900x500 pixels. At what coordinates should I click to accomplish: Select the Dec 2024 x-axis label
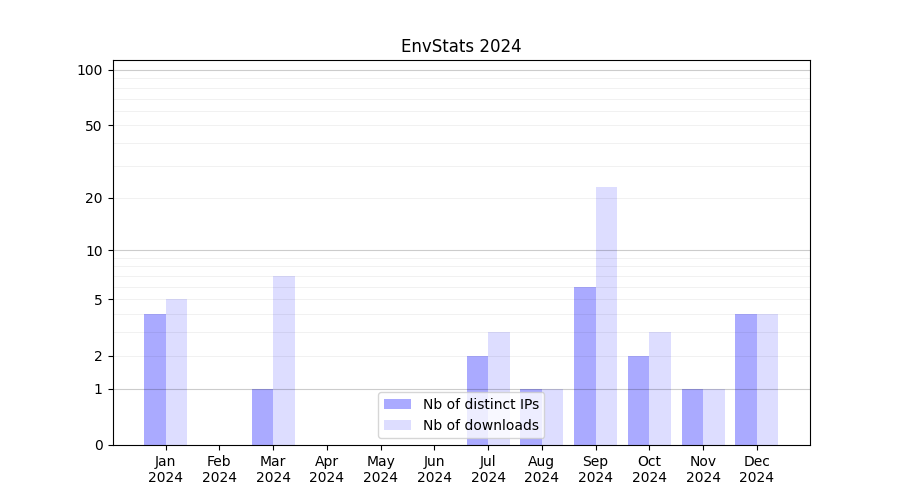click(x=756, y=469)
